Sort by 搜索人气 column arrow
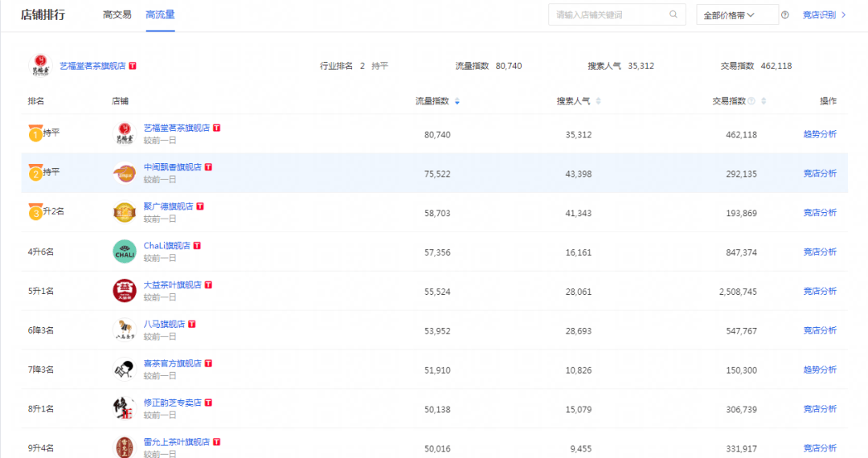868x458 pixels. (x=599, y=101)
